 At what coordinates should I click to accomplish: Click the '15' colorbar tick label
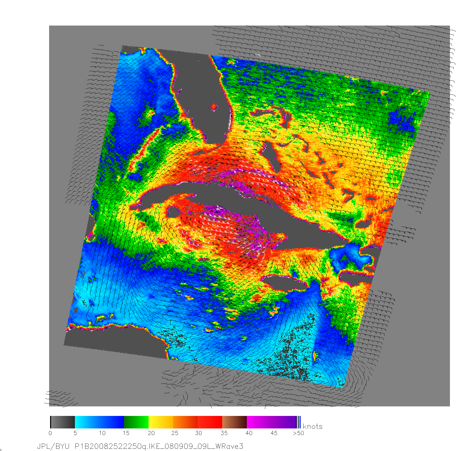click(126, 433)
